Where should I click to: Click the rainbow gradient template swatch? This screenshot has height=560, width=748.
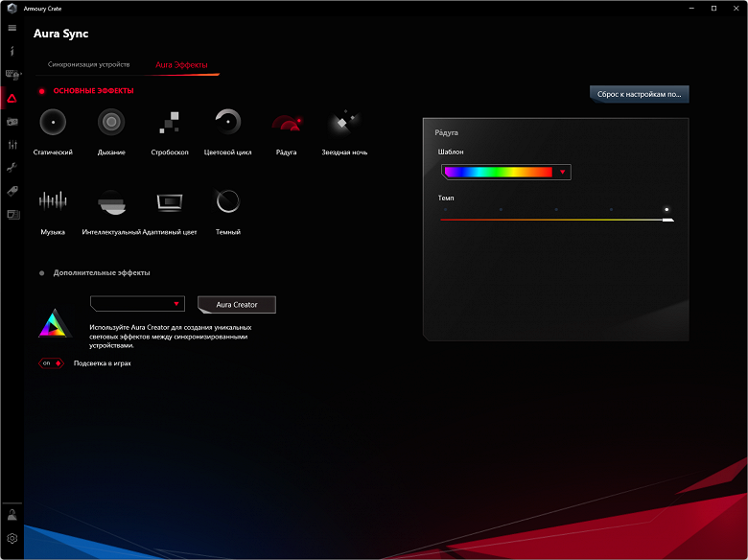point(498,173)
